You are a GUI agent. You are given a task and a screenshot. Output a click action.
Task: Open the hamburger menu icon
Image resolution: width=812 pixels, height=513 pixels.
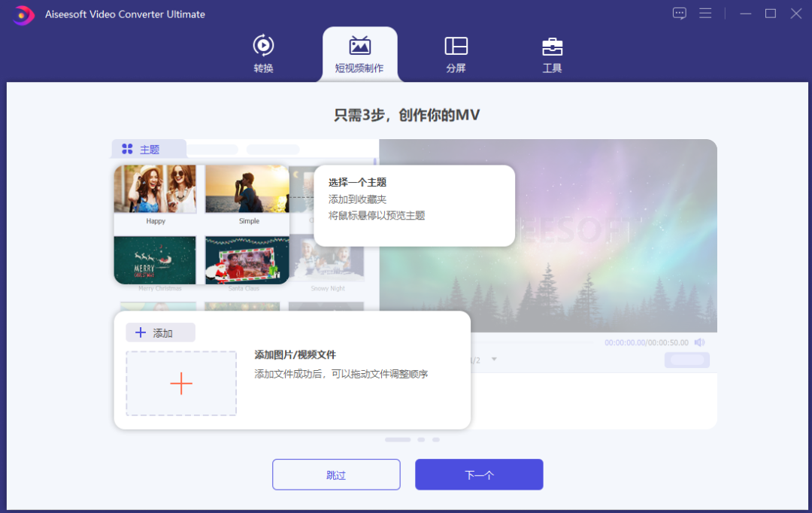pos(705,14)
